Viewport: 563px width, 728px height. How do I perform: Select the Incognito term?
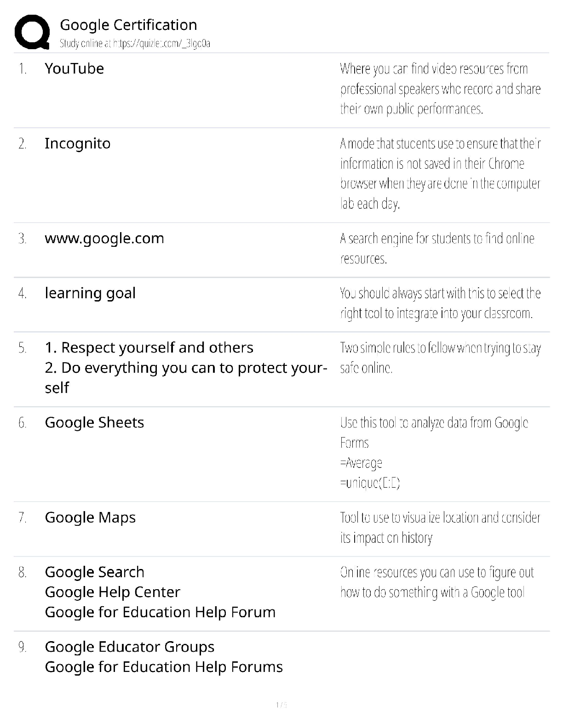(x=77, y=143)
